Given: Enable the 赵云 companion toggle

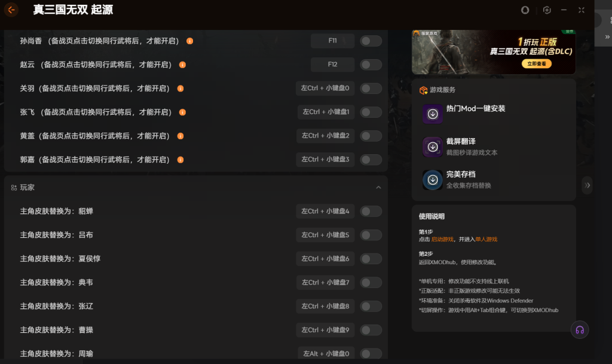Looking at the screenshot, I should pos(371,65).
